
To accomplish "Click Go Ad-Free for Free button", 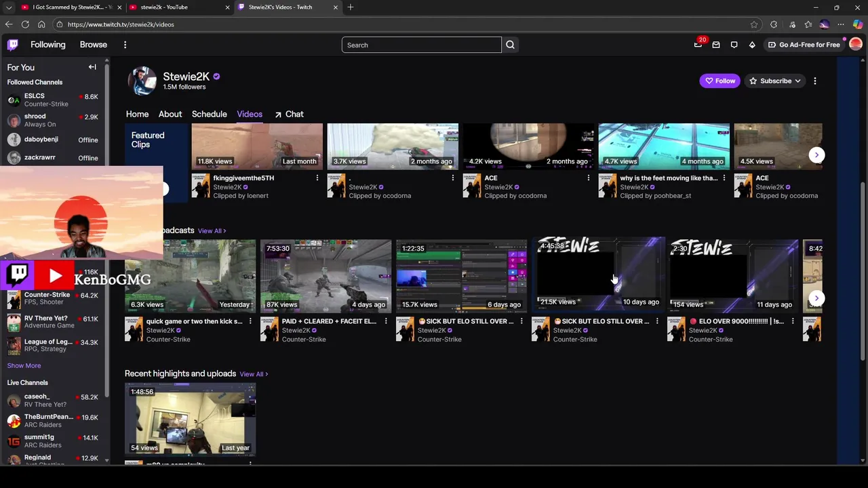I will pos(804,45).
